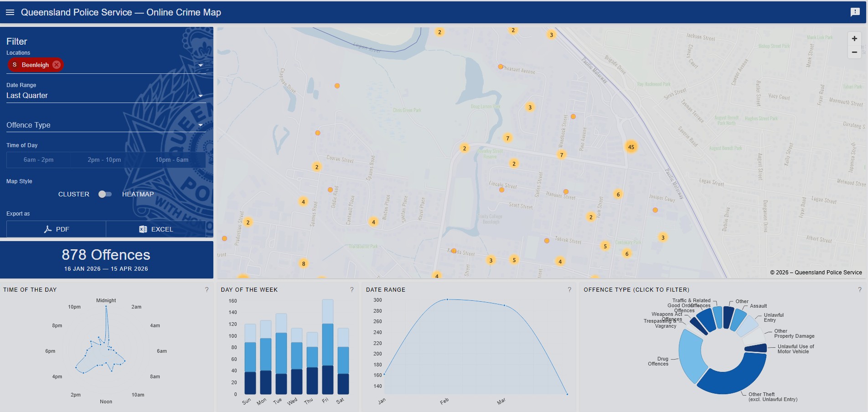Open the Offence Type dropdown

click(106, 125)
